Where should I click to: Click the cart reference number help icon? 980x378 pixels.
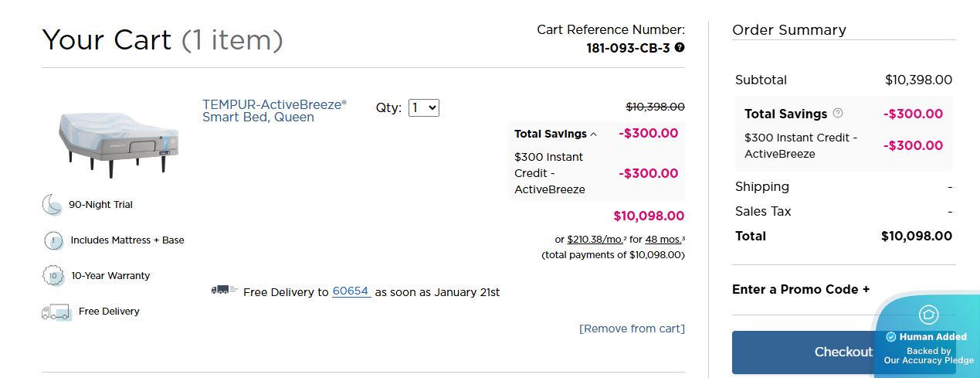click(680, 47)
